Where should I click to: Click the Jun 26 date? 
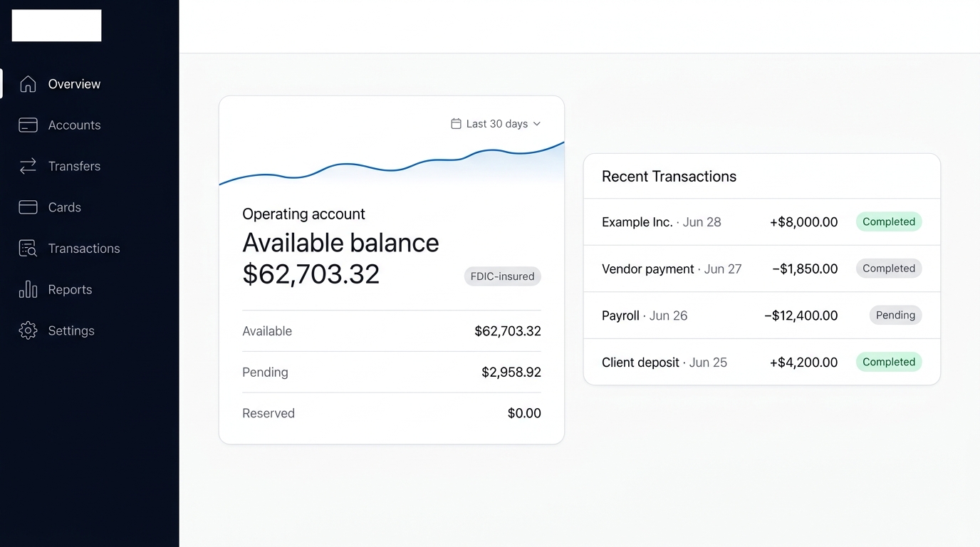tap(668, 316)
